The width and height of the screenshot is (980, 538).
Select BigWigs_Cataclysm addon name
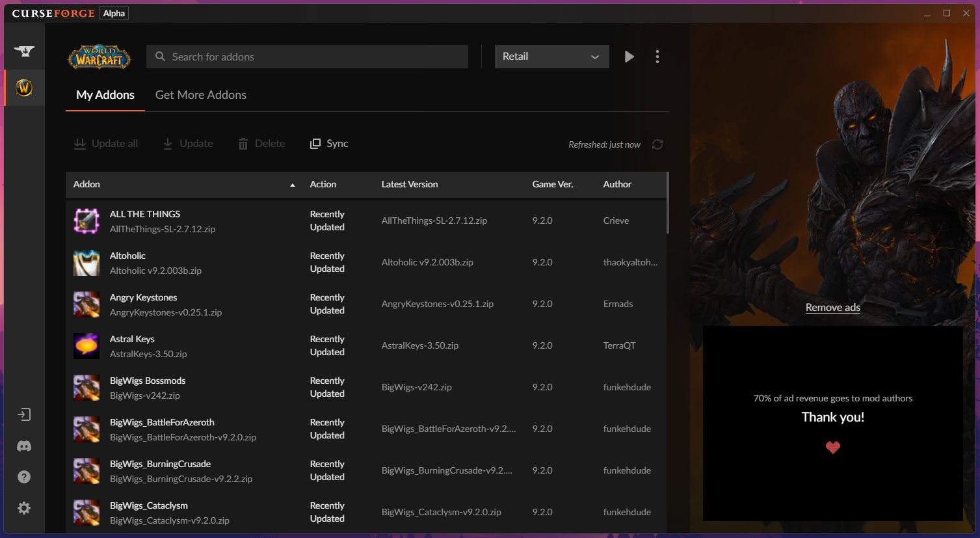(149, 505)
